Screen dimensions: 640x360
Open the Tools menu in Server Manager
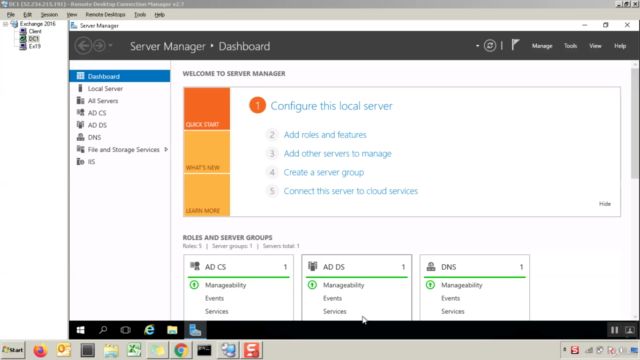tap(570, 46)
